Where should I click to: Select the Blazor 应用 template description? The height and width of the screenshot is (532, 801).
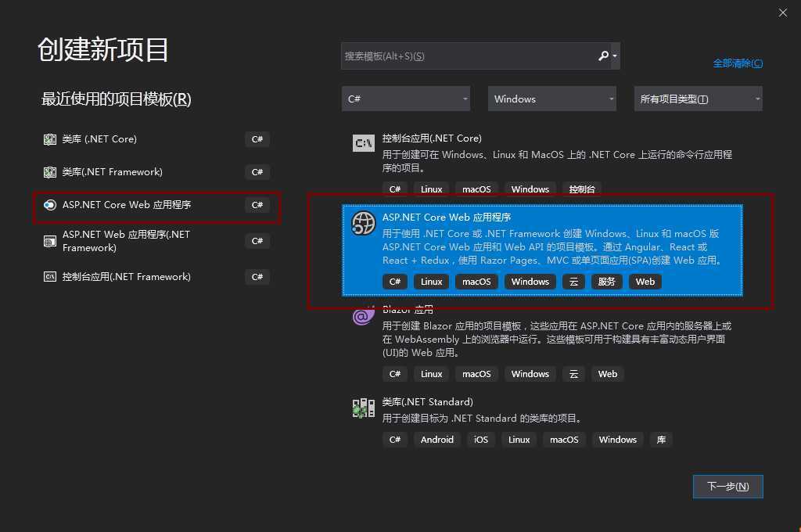pos(557,340)
